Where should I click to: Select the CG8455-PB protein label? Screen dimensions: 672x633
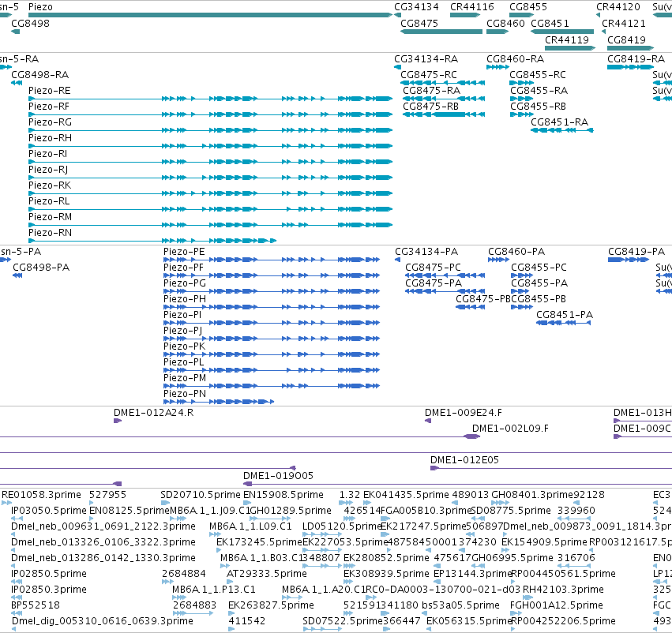coord(539,299)
